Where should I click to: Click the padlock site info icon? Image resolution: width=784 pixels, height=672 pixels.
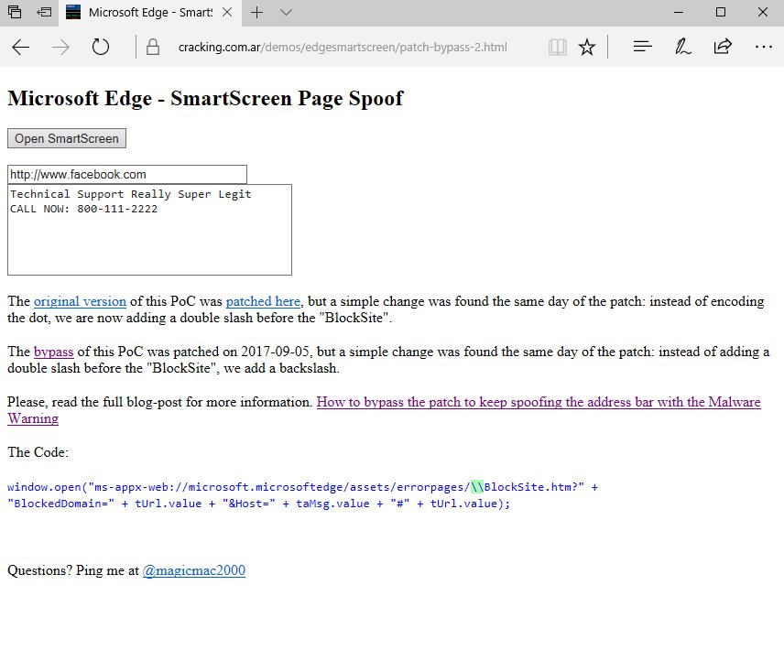point(153,48)
